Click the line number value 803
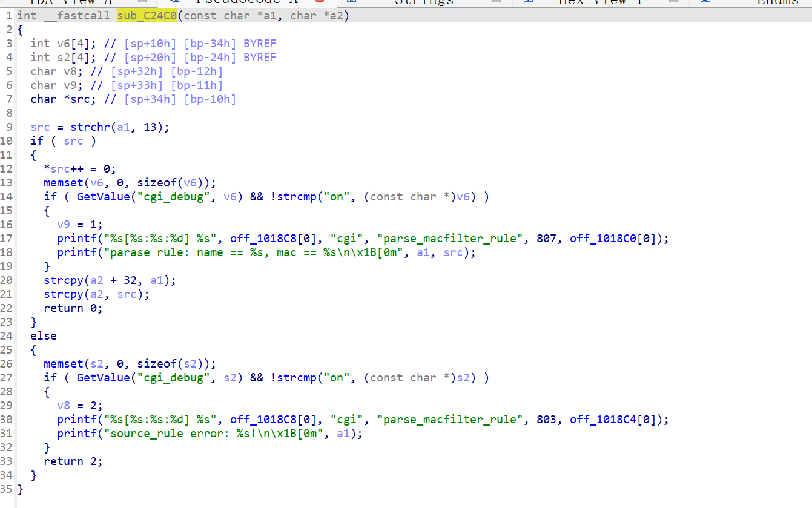The width and height of the screenshot is (812, 508). point(547,420)
